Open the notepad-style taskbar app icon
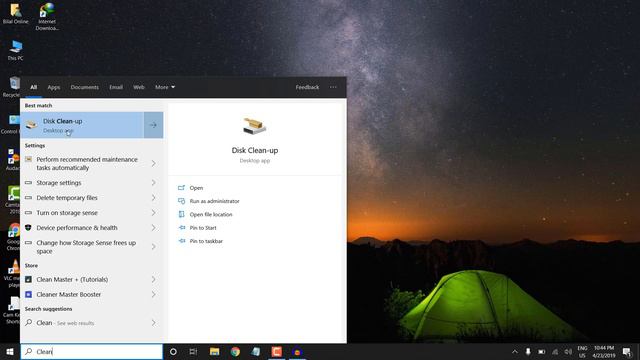 (256, 351)
